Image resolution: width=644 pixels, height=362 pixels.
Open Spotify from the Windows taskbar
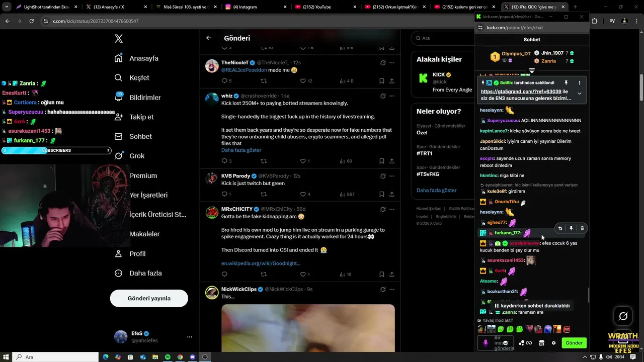point(168,357)
